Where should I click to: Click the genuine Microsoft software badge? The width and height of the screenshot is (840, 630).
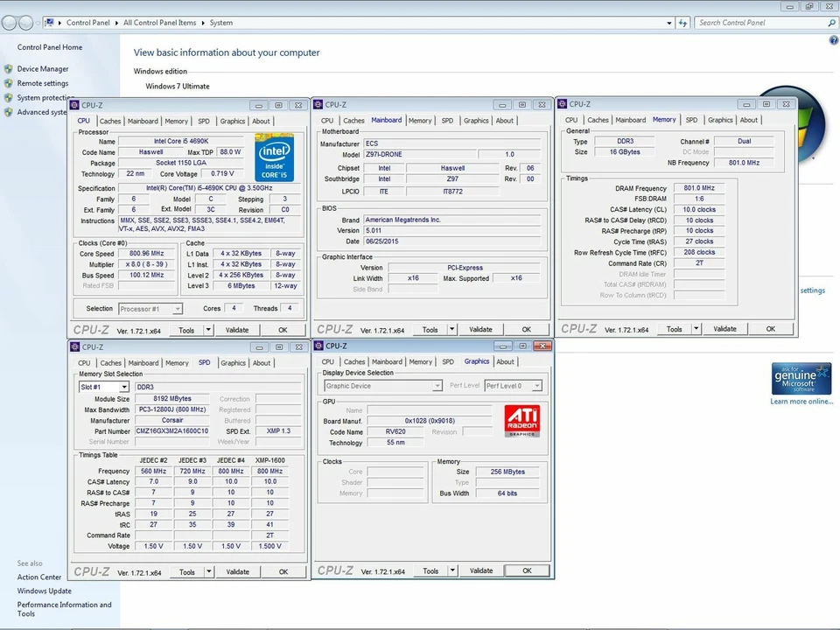(801, 379)
